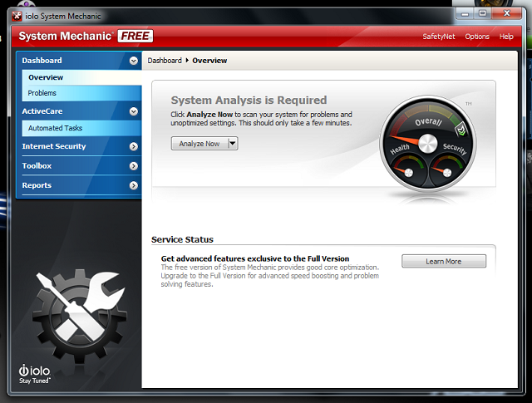The height and width of the screenshot is (403, 532).
Task: Collapse the ActiveCare section chevron
Action: coord(133,111)
